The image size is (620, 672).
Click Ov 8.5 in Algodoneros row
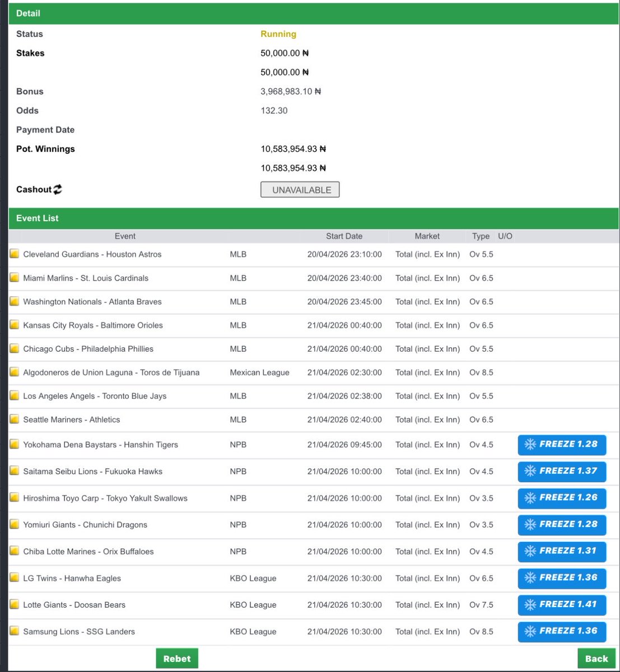pyautogui.click(x=481, y=372)
